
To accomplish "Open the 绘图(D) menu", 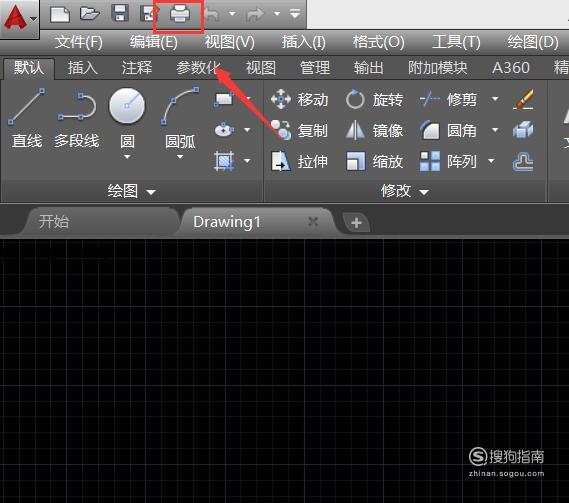I will click(533, 42).
